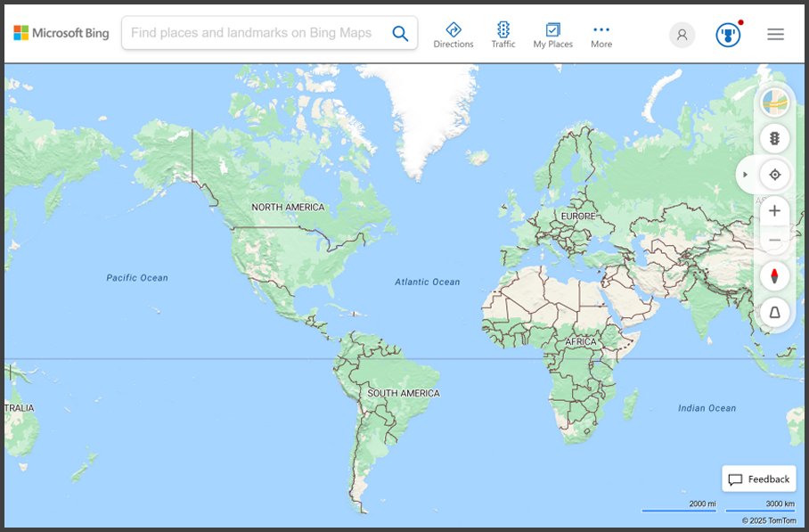The image size is (809, 532).
Task: Expand the side arrow beside the locate button
Action: pyautogui.click(x=746, y=175)
